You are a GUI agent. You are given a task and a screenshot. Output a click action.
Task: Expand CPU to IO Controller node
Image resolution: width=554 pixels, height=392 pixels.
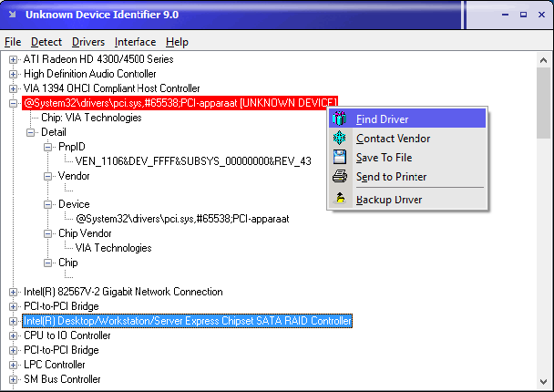point(13,335)
